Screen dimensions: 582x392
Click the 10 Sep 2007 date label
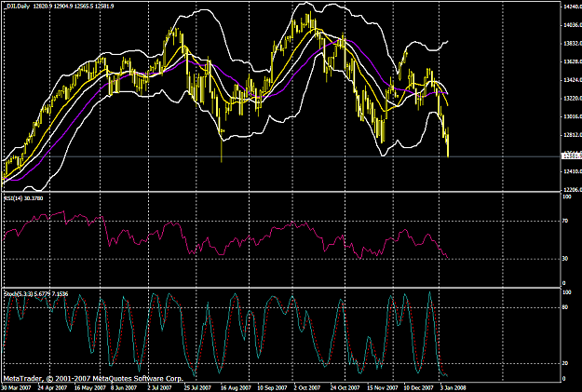click(273, 388)
